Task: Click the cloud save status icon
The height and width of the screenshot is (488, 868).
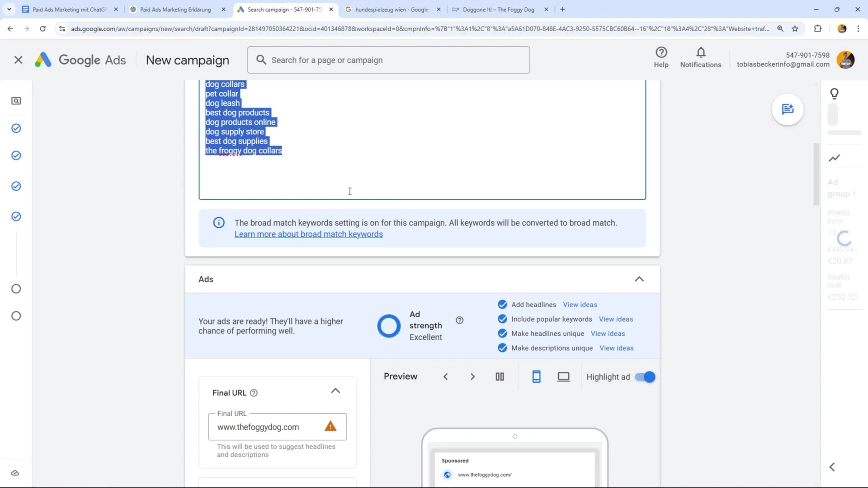Action: pos(15,473)
